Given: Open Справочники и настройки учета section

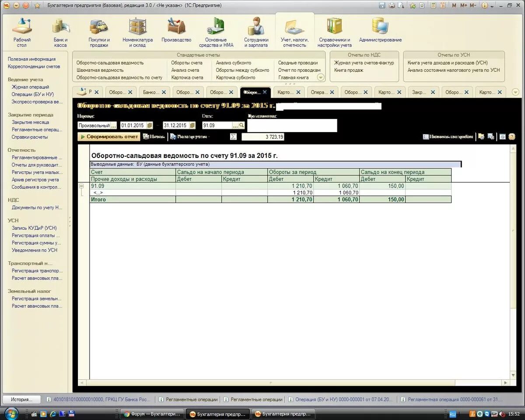Looking at the screenshot, I should point(334,32).
